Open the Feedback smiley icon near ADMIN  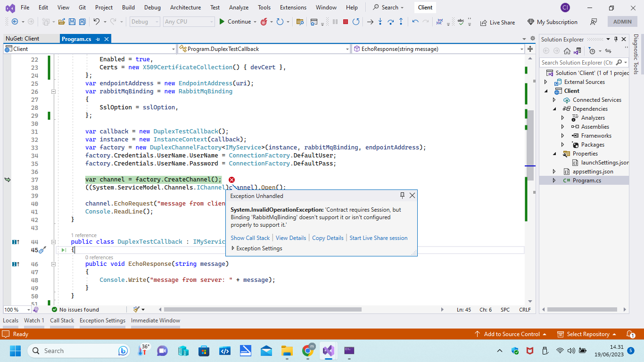coord(594,22)
